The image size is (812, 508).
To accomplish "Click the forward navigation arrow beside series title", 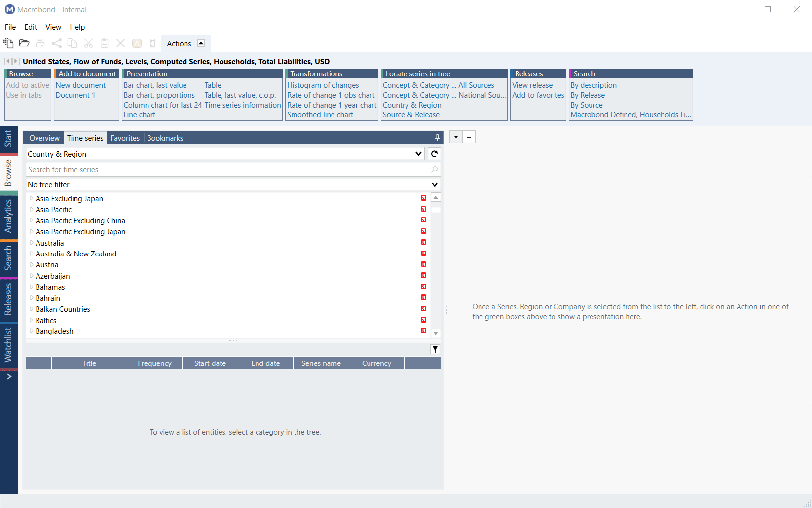I will tap(16, 61).
